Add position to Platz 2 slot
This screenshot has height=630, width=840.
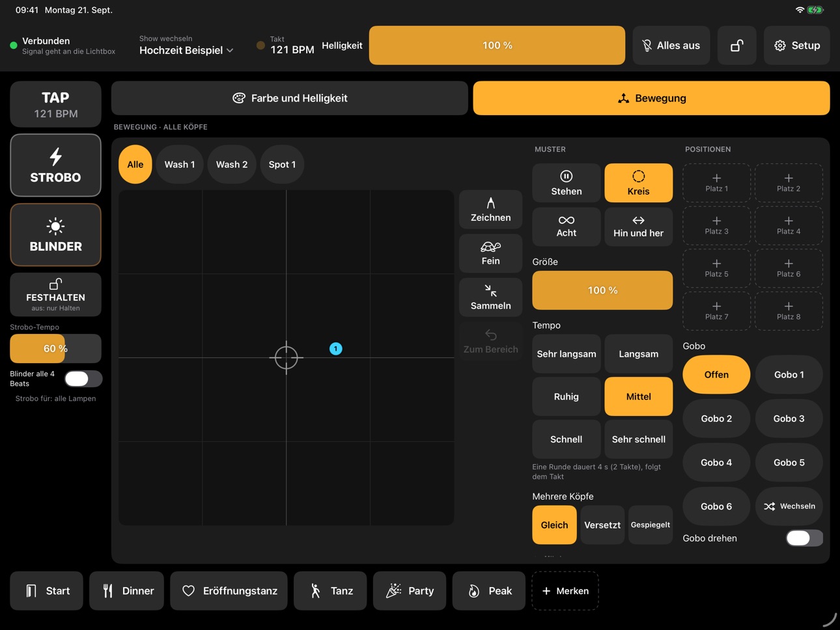tap(789, 183)
